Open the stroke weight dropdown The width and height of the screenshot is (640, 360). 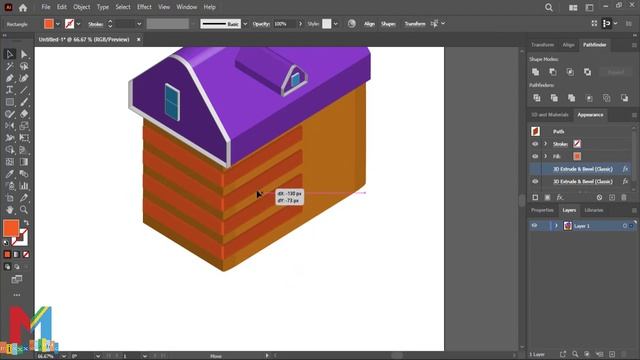point(139,24)
